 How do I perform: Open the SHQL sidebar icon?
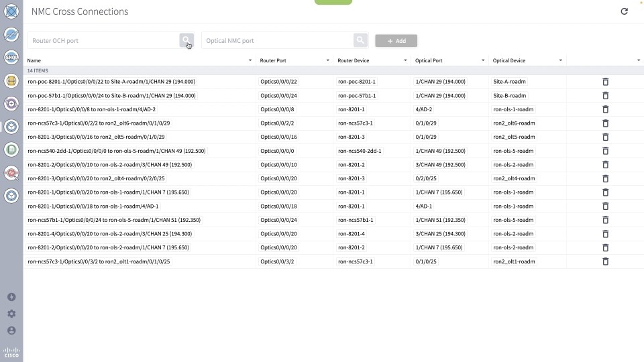11,58
